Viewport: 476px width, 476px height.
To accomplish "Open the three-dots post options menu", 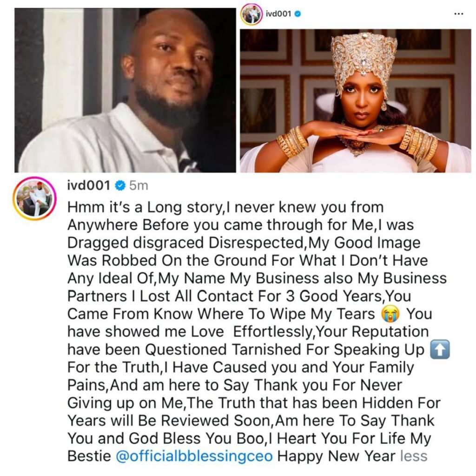I will point(458,14).
